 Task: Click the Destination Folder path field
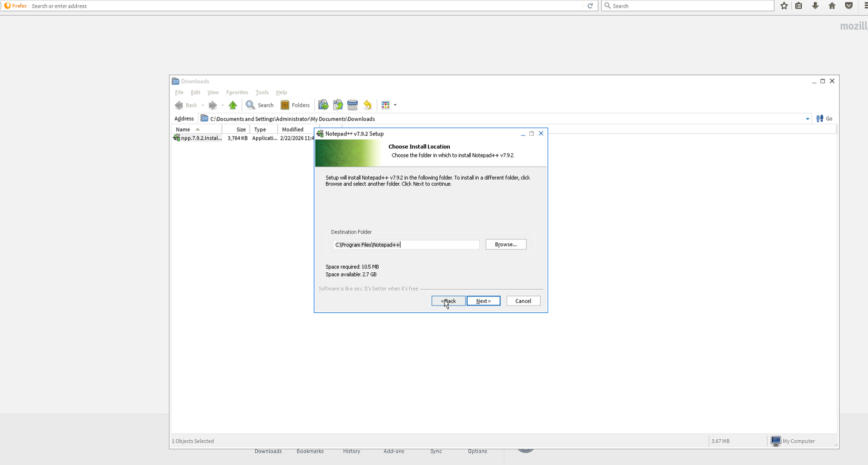pyautogui.click(x=406, y=245)
